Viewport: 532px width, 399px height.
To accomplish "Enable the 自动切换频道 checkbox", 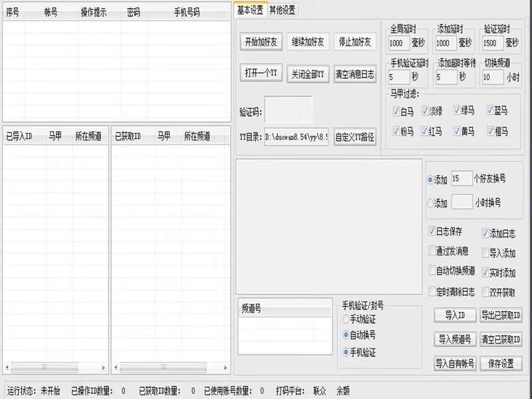I will [432, 271].
